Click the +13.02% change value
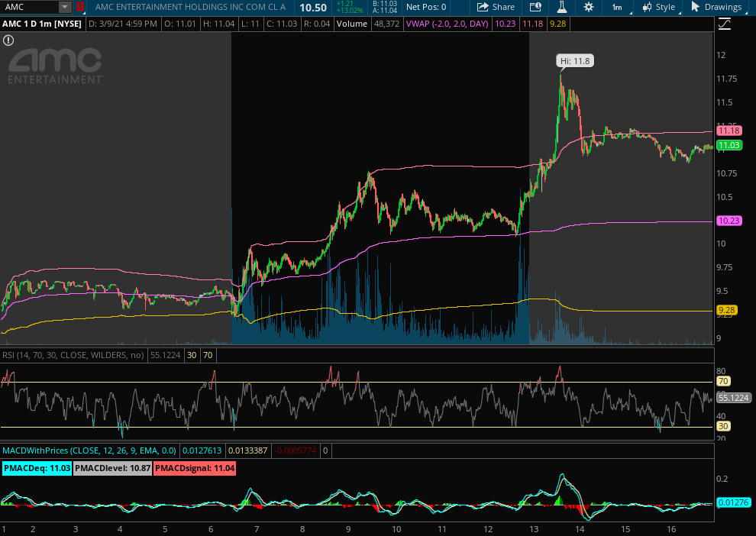The image size is (756, 536). 349,11
